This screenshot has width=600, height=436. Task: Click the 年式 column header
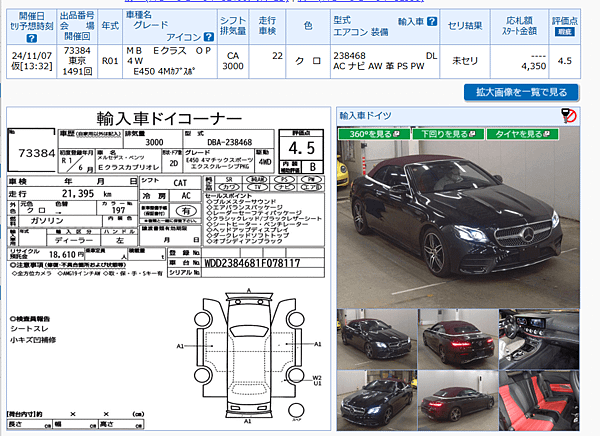click(x=110, y=26)
